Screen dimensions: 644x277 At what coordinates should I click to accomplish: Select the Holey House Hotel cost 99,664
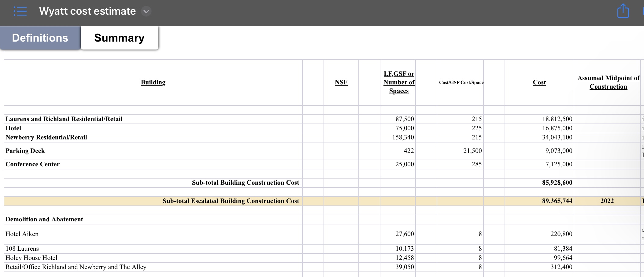pos(563,258)
